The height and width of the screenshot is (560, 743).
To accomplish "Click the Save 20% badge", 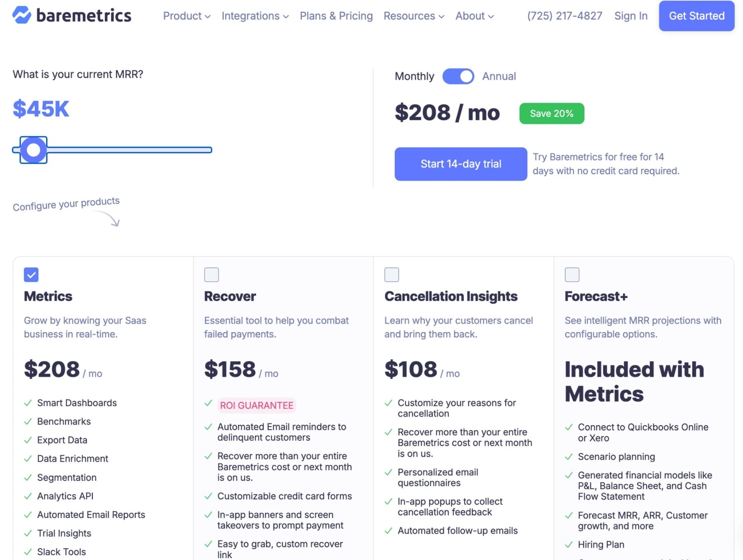I will [551, 113].
